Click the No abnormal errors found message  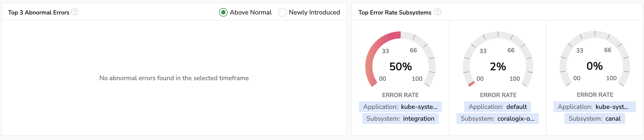click(x=174, y=78)
